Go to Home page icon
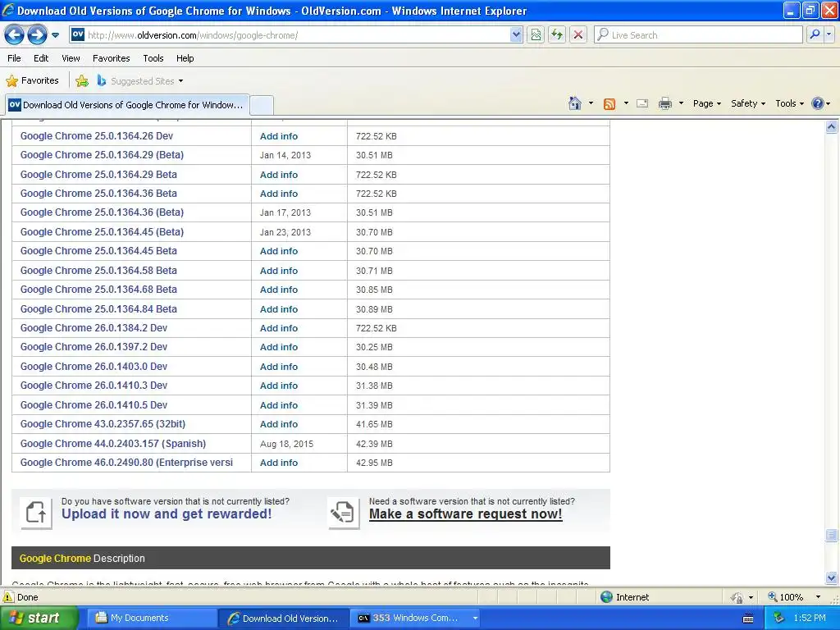The image size is (840, 630). point(575,103)
